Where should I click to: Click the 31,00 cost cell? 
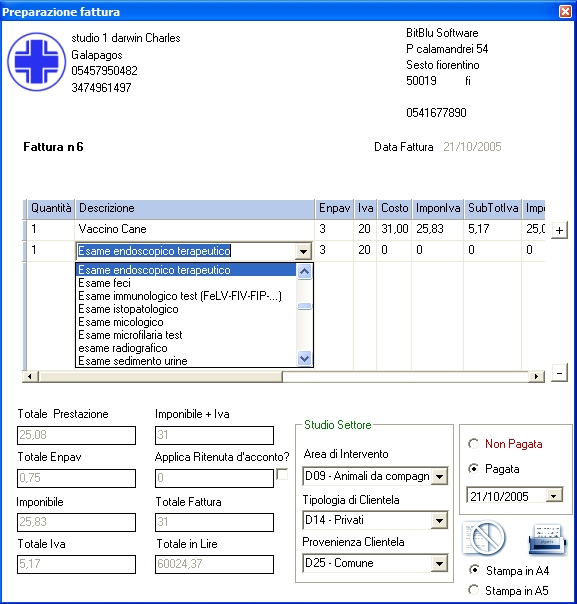coord(394,229)
